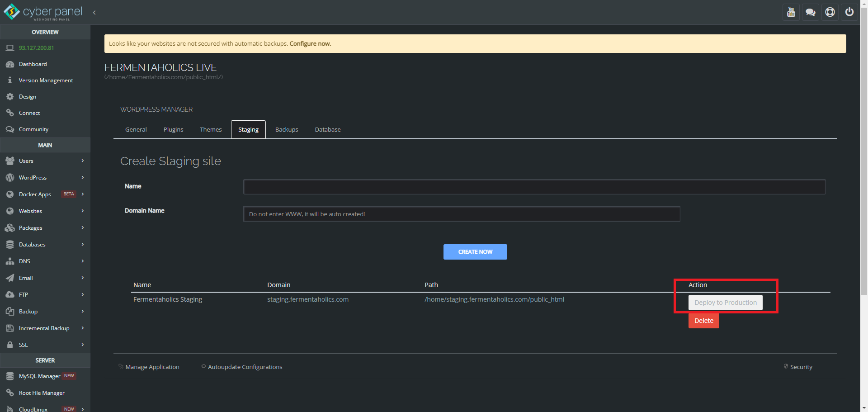Click the Backup copy icon
Screen dimensions: 868x412
10,311
